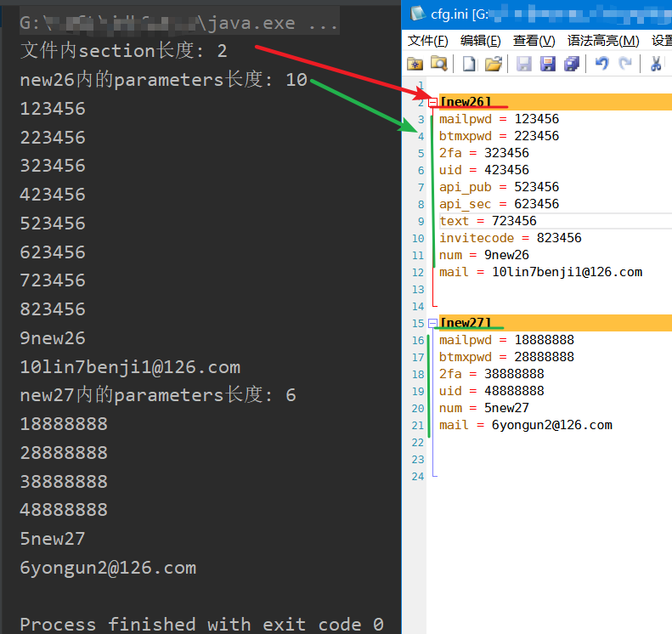672x634 pixels.
Task: Click the line 'text = 723456'
Action: (x=488, y=221)
